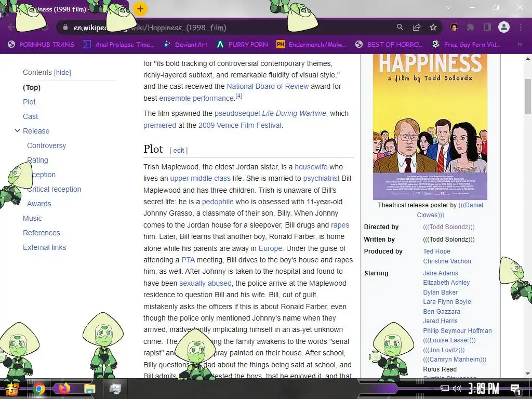Open the housewife link
This screenshot has width=532, height=399.
(x=311, y=167)
